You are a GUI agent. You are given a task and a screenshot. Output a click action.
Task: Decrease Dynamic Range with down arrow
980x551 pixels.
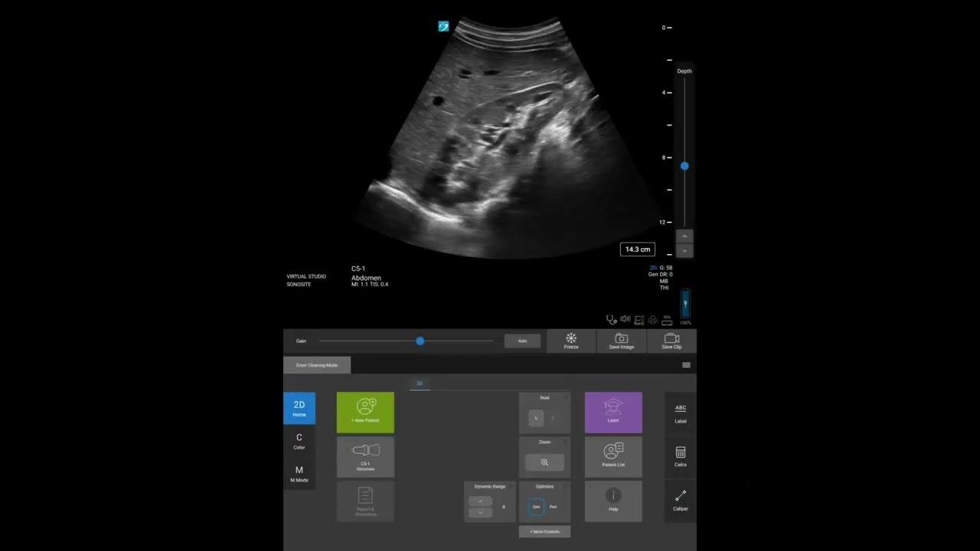tap(480, 512)
